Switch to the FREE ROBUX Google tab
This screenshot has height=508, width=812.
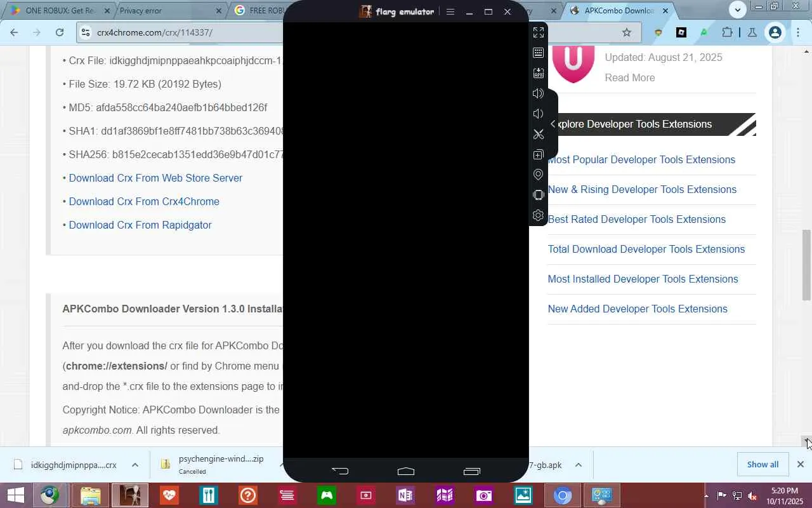[x=260, y=11]
